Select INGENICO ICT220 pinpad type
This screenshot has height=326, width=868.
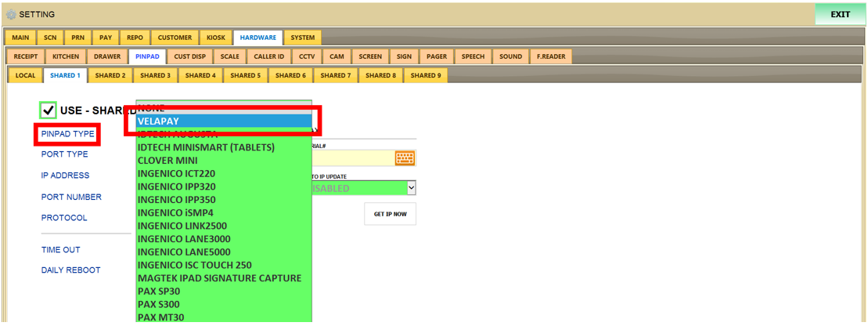pyautogui.click(x=224, y=173)
